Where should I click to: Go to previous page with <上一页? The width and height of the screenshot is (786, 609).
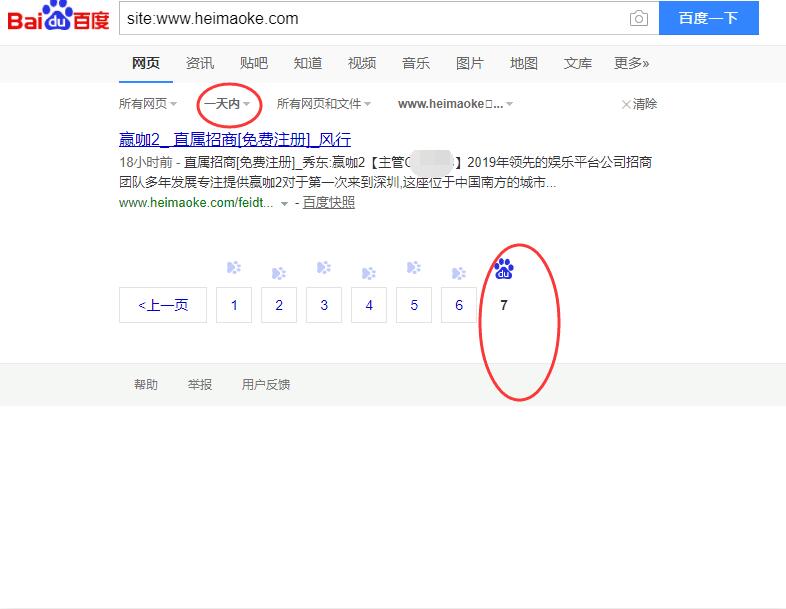[x=163, y=305]
